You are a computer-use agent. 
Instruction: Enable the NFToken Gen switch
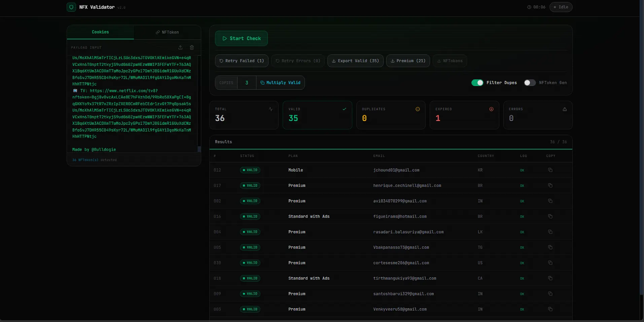(x=530, y=83)
